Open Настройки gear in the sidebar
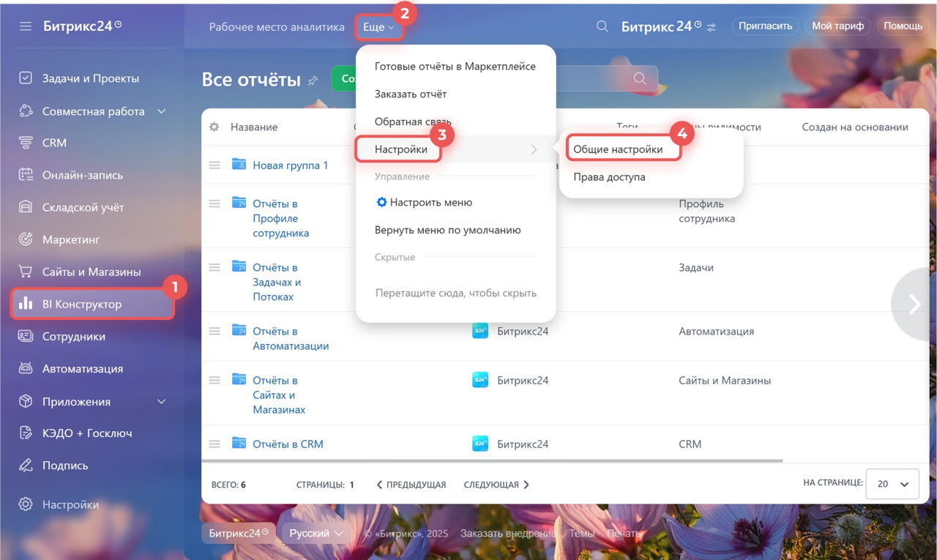 pos(26,504)
